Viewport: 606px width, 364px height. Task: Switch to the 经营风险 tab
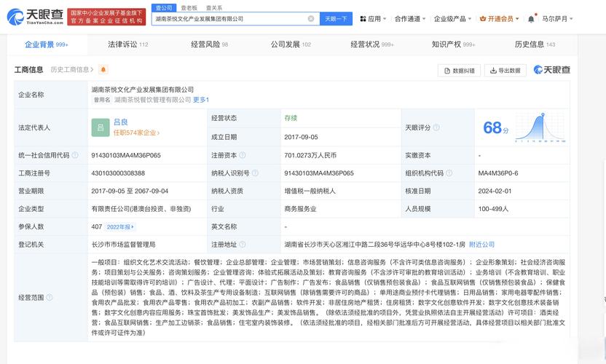point(209,44)
